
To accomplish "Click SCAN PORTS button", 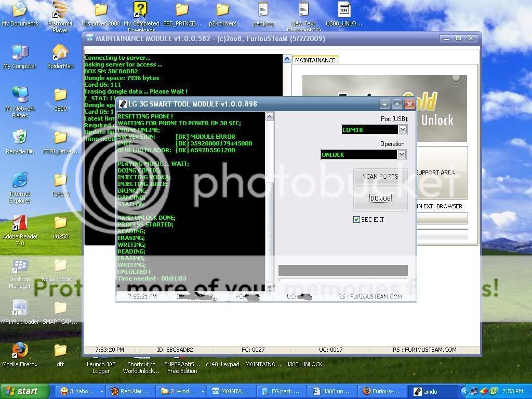I will [x=380, y=177].
